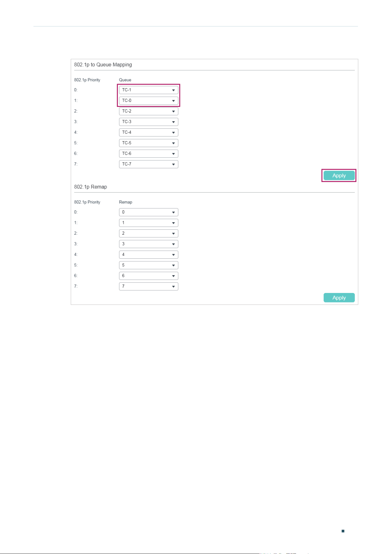Open Remap dropdown for priority 2
This screenshot has height=554, width=392.
pos(149,233)
